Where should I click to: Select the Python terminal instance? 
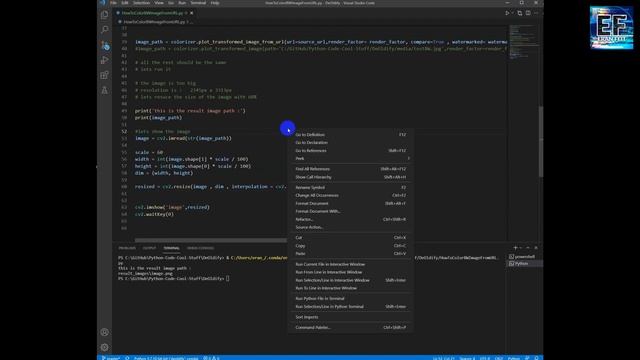(524, 264)
